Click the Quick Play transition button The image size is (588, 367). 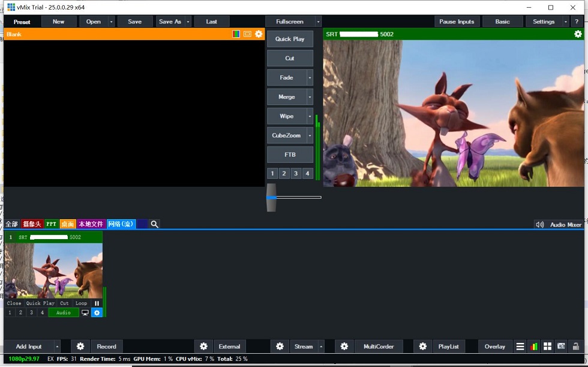coord(290,39)
